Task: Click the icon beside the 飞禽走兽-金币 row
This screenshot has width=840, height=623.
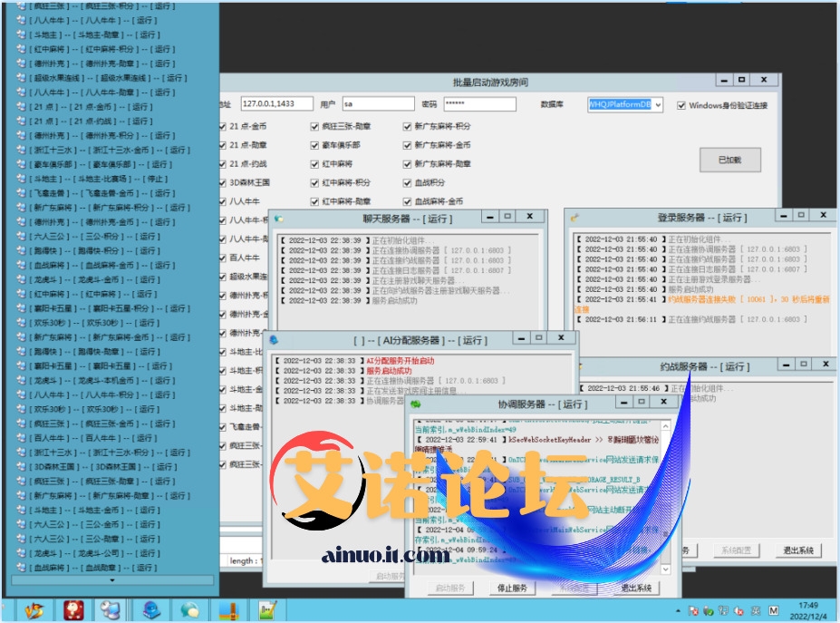Action: (21, 193)
